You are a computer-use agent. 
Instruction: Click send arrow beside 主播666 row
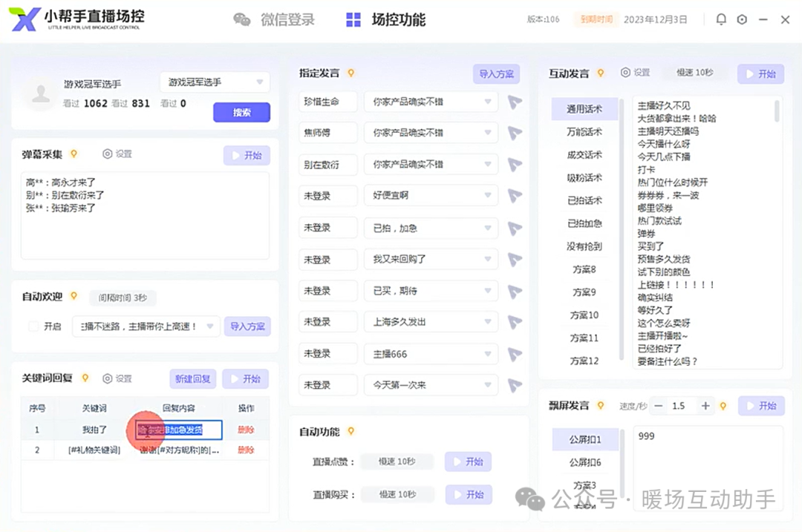515,354
